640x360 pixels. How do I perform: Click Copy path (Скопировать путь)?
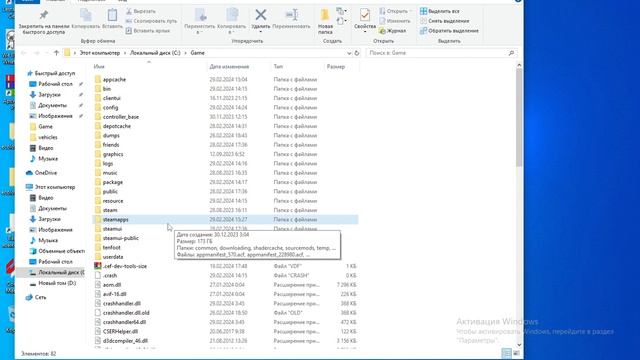point(151,21)
